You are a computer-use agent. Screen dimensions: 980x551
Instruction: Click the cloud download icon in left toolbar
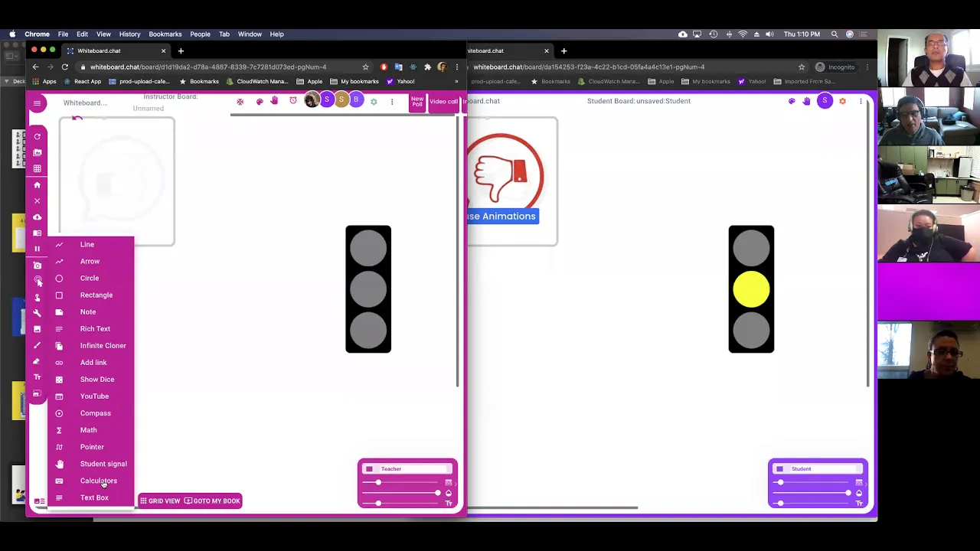coord(37,217)
